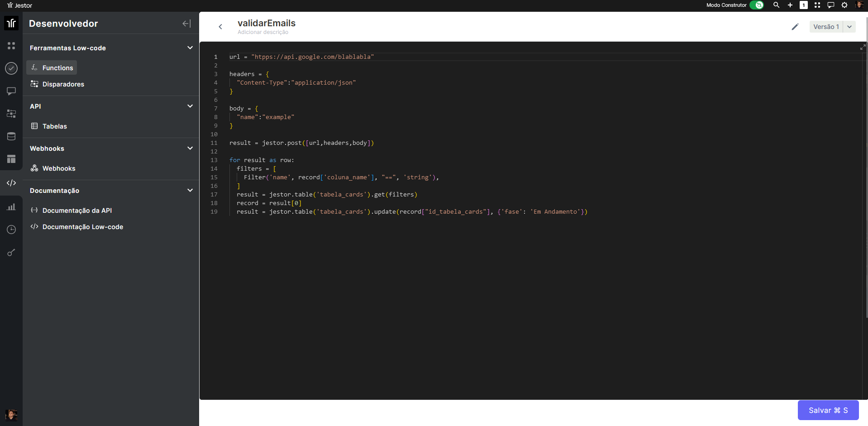Image resolution: width=868 pixels, height=426 pixels.
Task: Collapse the Webhooks section
Action: pyautogui.click(x=190, y=148)
